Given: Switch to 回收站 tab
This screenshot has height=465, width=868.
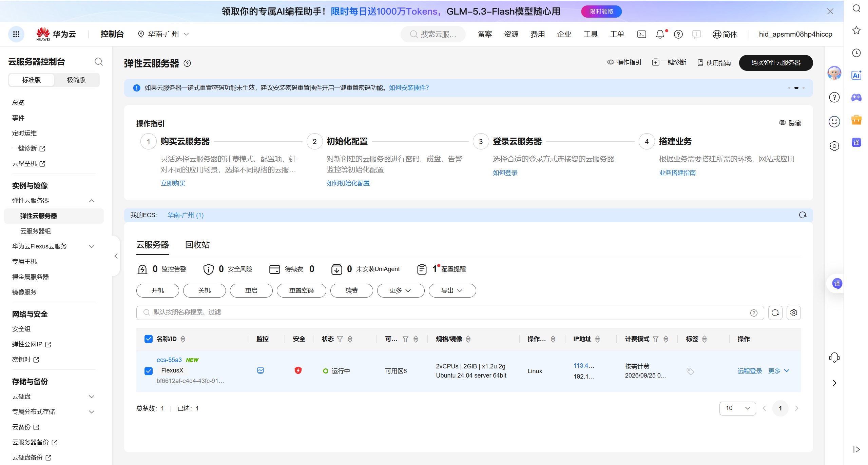Looking at the screenshot, I should [x=197, y=245].
